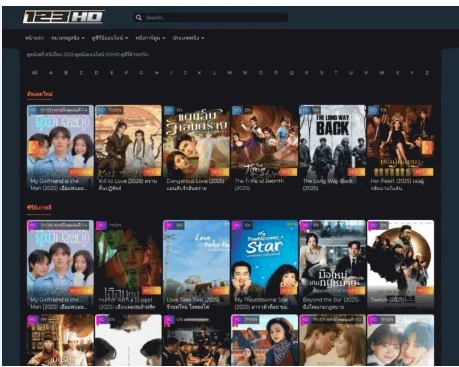Filter titles by letter N
Viewport: 459px width, 367px height.
coord(245,72)
